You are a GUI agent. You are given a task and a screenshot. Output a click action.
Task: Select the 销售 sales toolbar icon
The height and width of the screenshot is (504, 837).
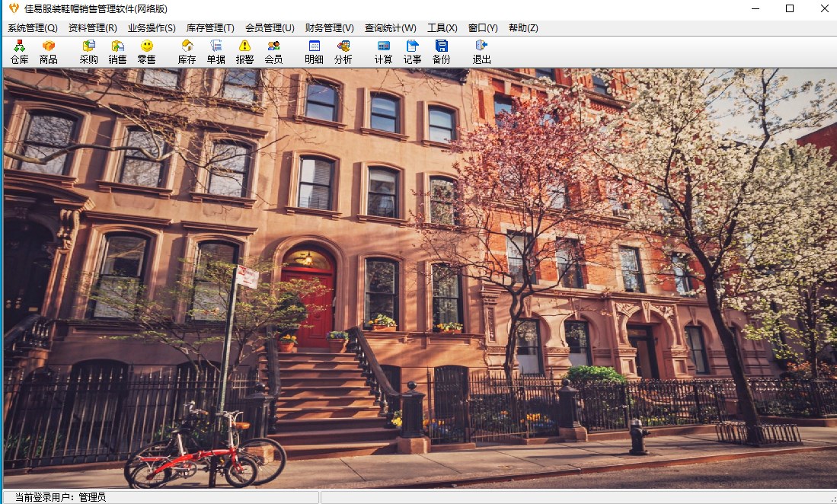(117, 52)
